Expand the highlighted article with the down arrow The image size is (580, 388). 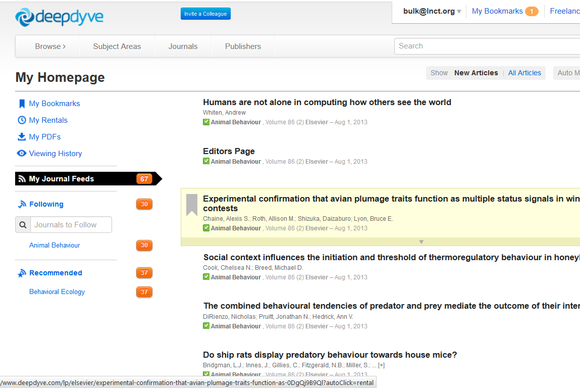pyautogui.click(x=421, y=242)
